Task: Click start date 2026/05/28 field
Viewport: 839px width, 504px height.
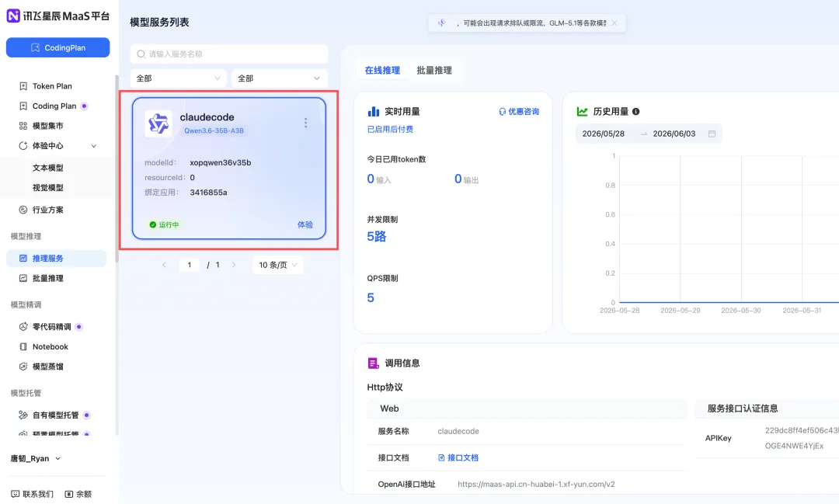Action: (604, 134)
